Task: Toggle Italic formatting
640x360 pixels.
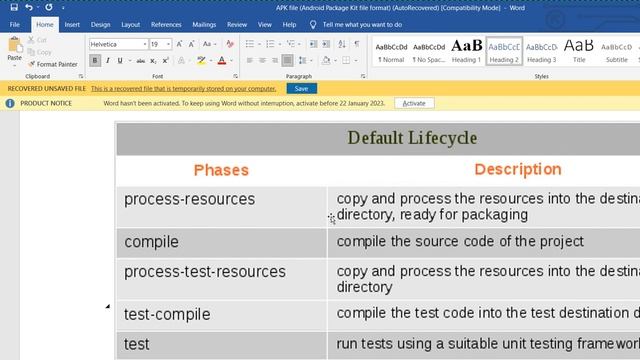Action: tap(108, 61)
